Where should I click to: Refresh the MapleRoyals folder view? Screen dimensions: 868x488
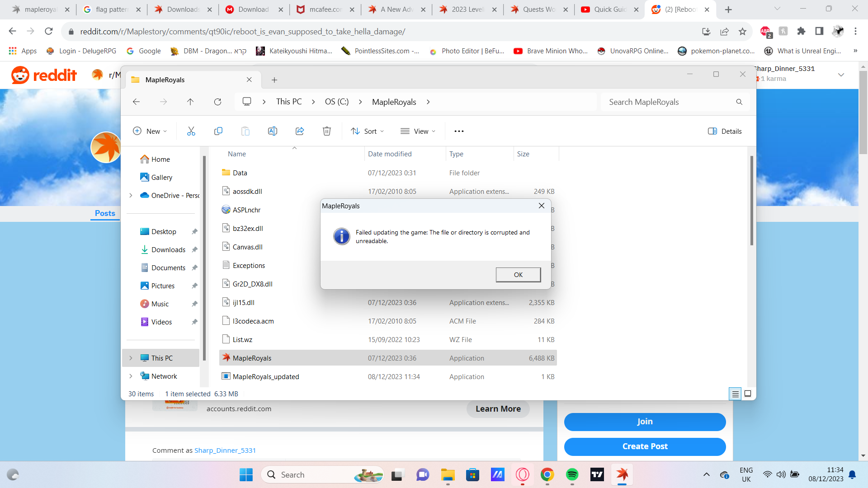click(217, 102)
